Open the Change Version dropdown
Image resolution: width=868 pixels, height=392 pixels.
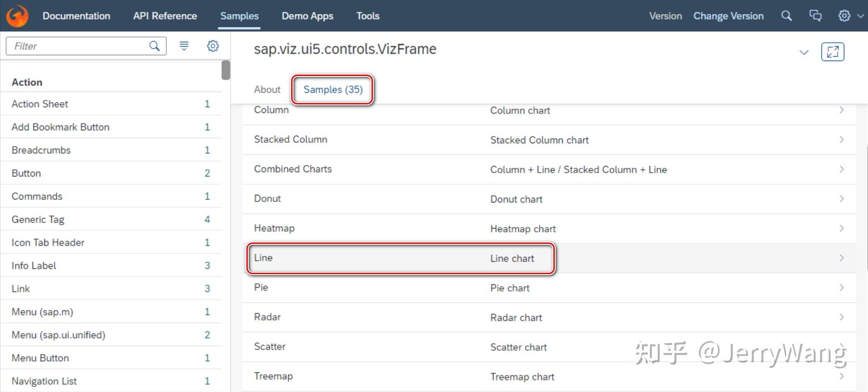click(728, 15)
